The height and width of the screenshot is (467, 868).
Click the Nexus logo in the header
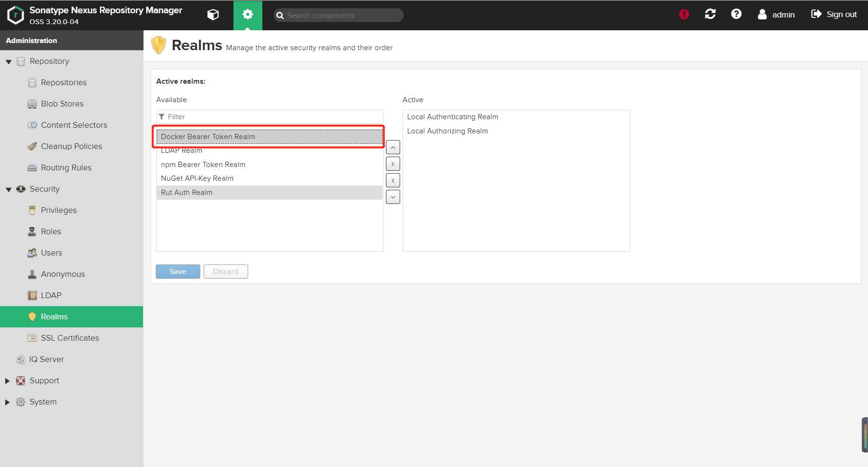point(15,15)
